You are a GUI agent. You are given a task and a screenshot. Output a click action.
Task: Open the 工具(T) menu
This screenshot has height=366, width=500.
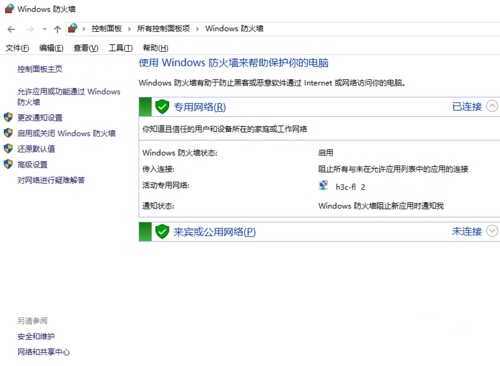(x=120, y=48)
